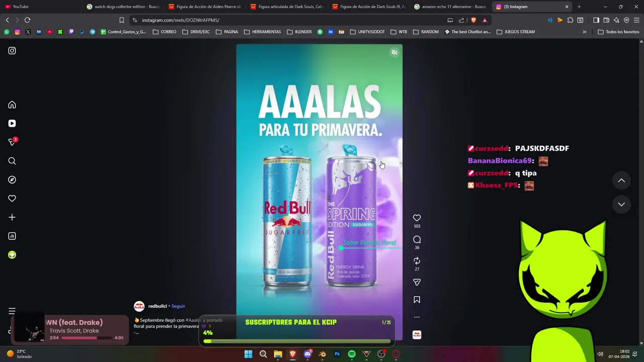644x362 pixels.
Task: Open the taskbar volume control
Action: [600, 354]
